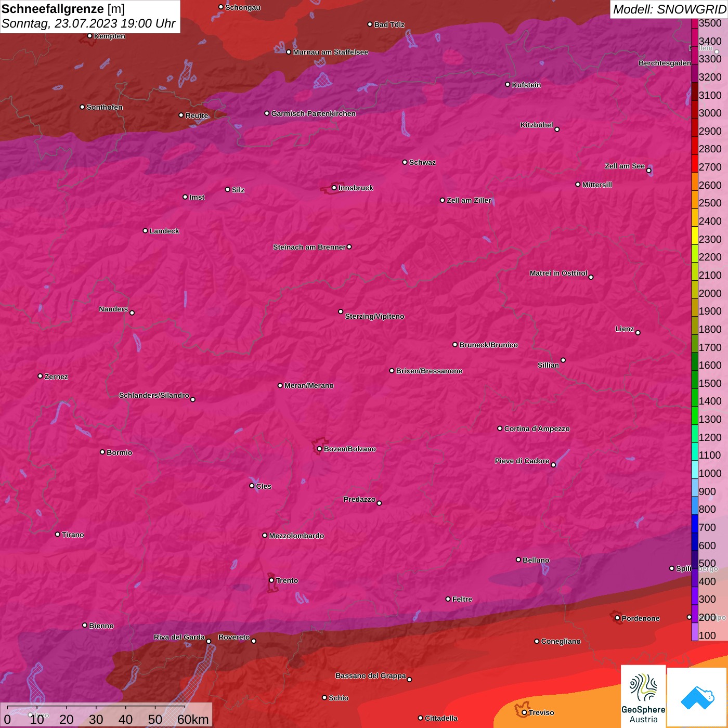Image resolution: width=728 pixels, height=728 pixels.
Task: Select the Treviso city marker
Action: tap(524, 712)
